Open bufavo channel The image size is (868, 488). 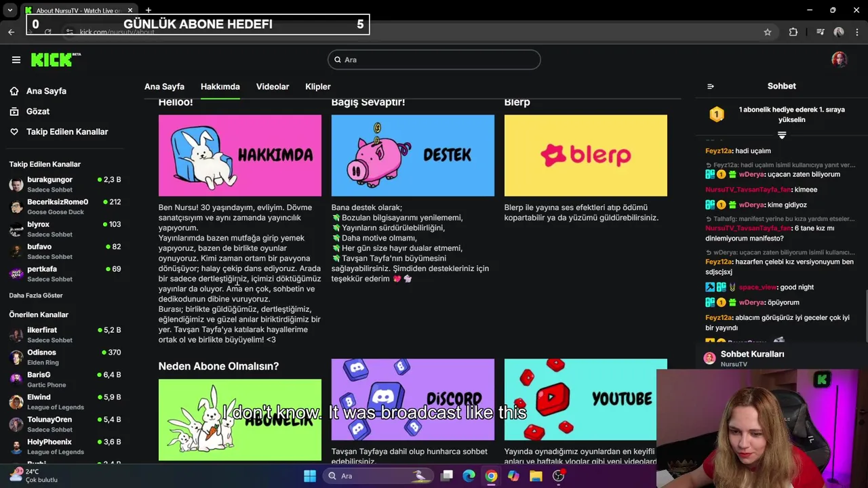[65, 251]
